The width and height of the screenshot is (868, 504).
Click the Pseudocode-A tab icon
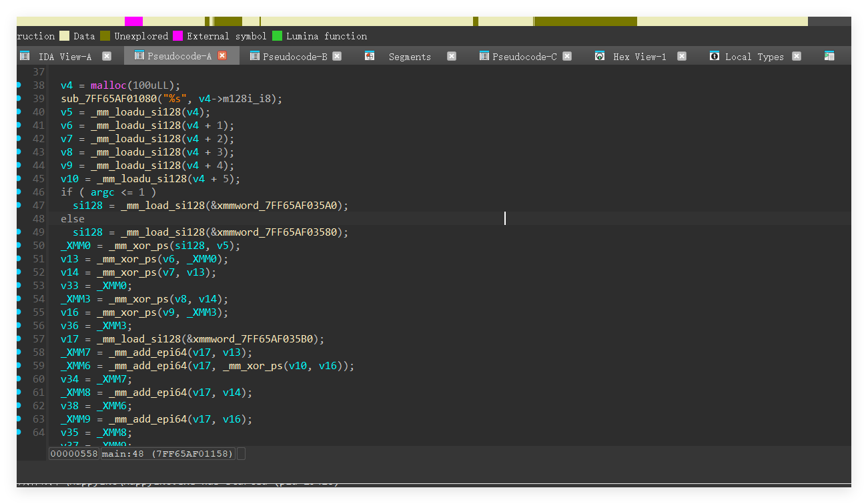click(139, 56)
